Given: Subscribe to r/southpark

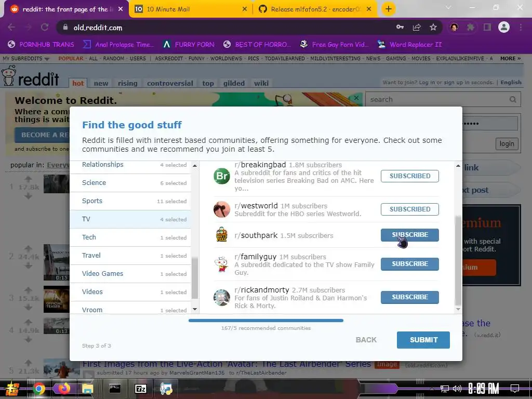Looking at the screenshot, I should pyautogui.click(x=409, y=235).
